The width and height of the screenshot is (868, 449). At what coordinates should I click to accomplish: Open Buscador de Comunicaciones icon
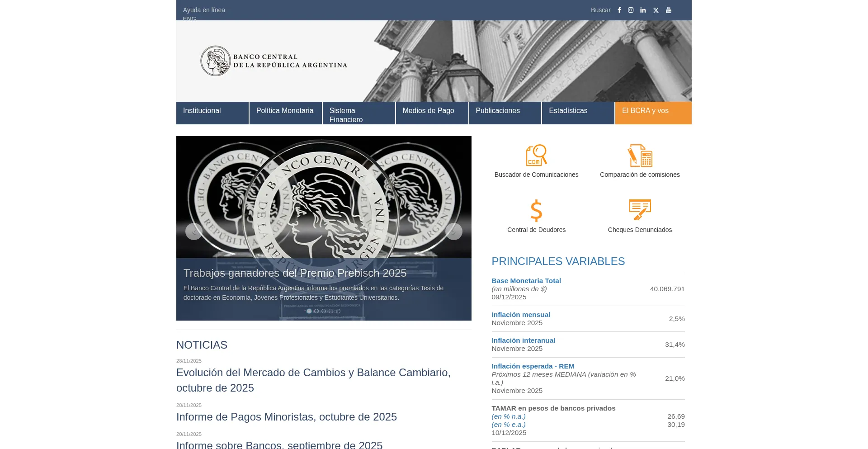tap(536, 156)
